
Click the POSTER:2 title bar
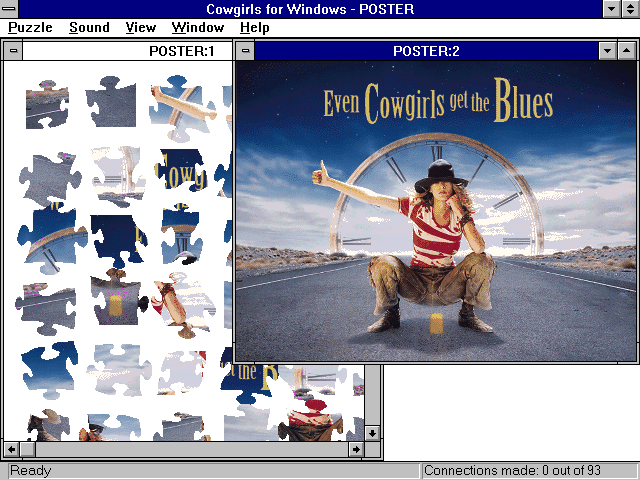pos(426,51)
